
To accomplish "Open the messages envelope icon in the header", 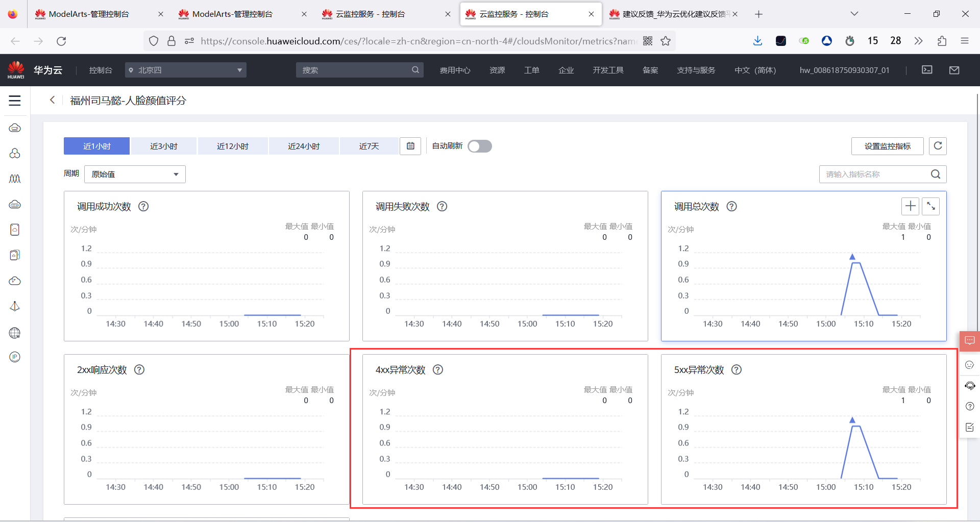I will click(954, 70).
